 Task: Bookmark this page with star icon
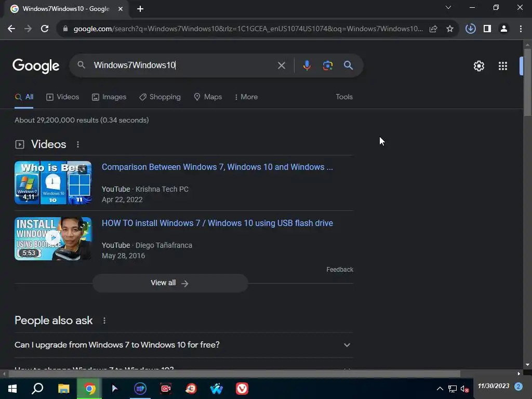tap(450, 29)
